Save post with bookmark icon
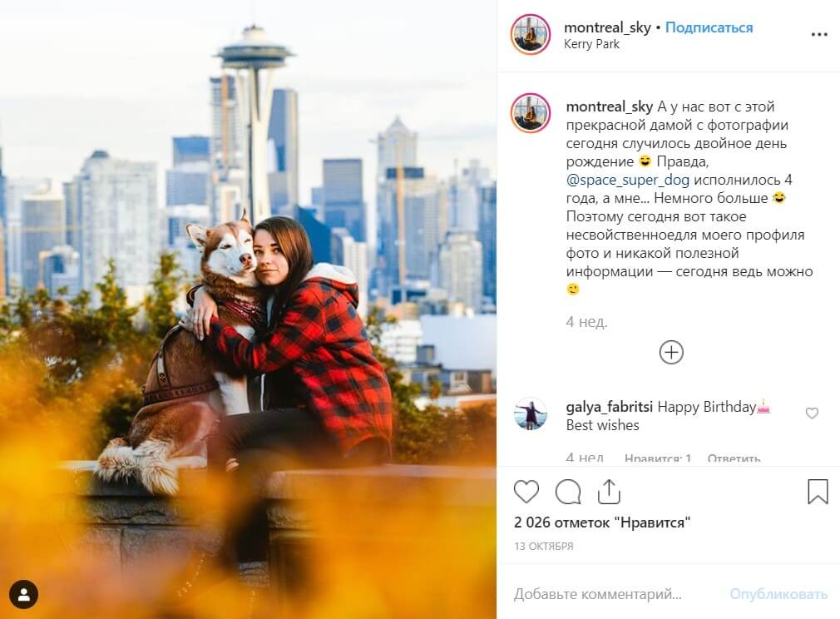The width and height of the screenshot is (840, 619). point(818,492)
